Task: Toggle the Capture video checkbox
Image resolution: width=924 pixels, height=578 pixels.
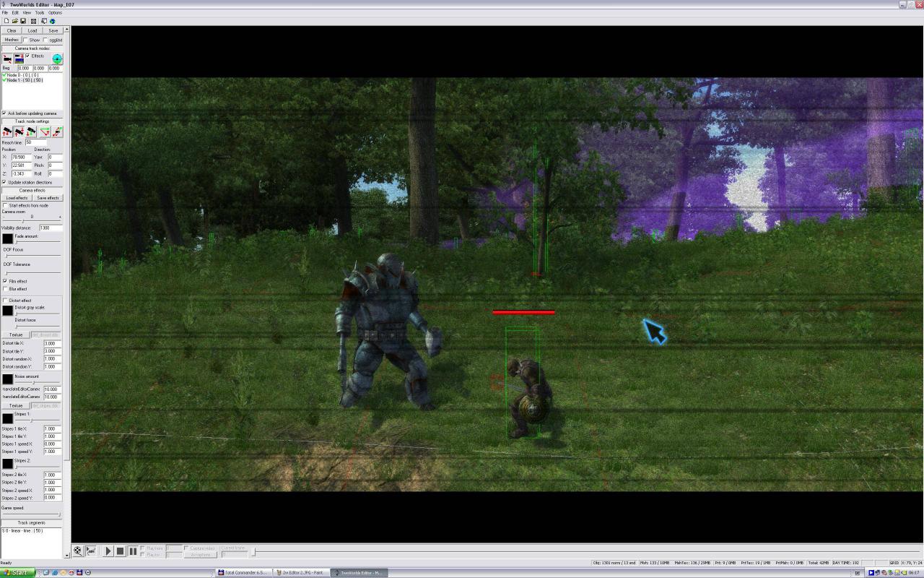Action: coord(186,548)
